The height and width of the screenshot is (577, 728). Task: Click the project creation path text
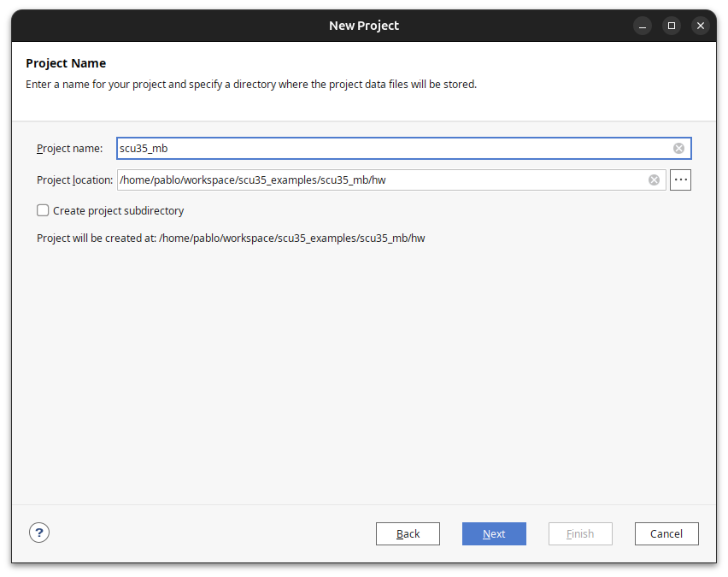229,238
